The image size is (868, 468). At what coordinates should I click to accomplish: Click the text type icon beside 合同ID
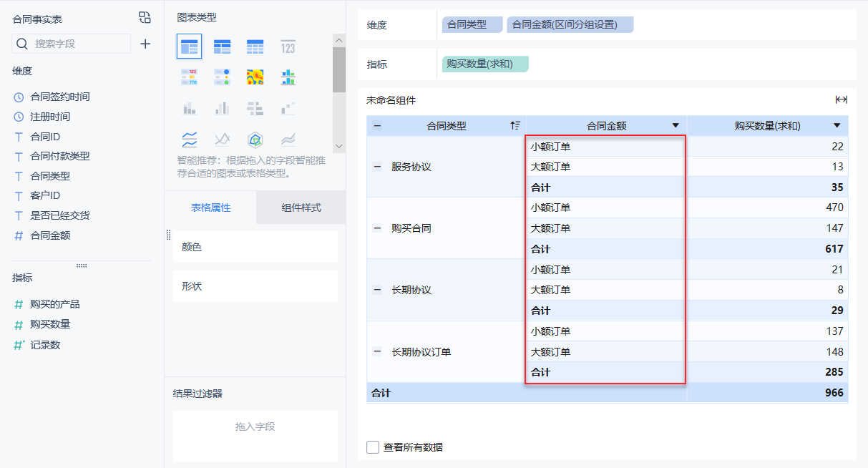click(19, 136)
